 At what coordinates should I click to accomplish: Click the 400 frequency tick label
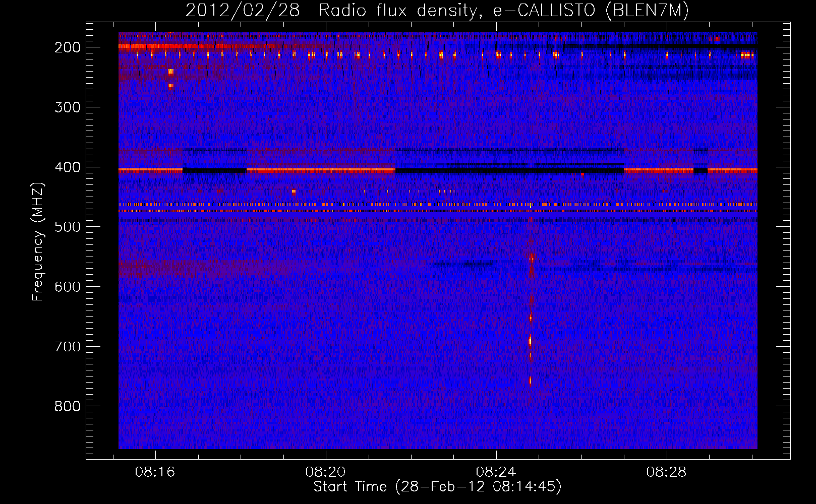tap(68, 167)
